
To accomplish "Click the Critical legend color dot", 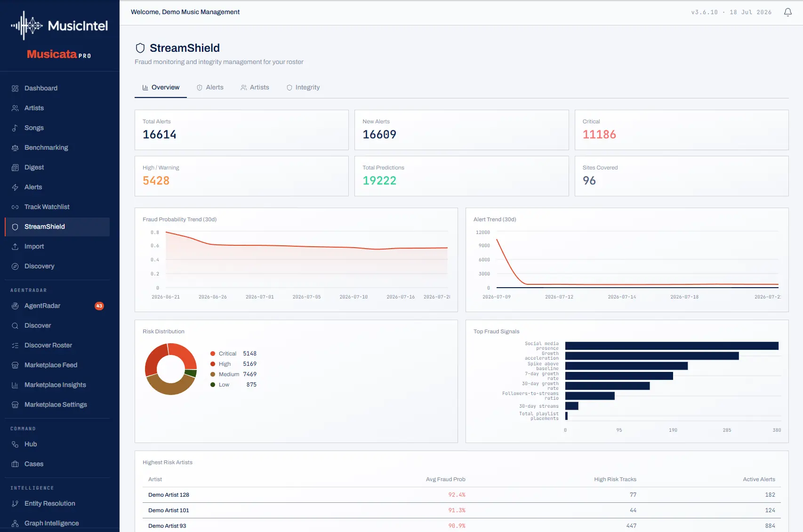I will [x=213, y=354].
